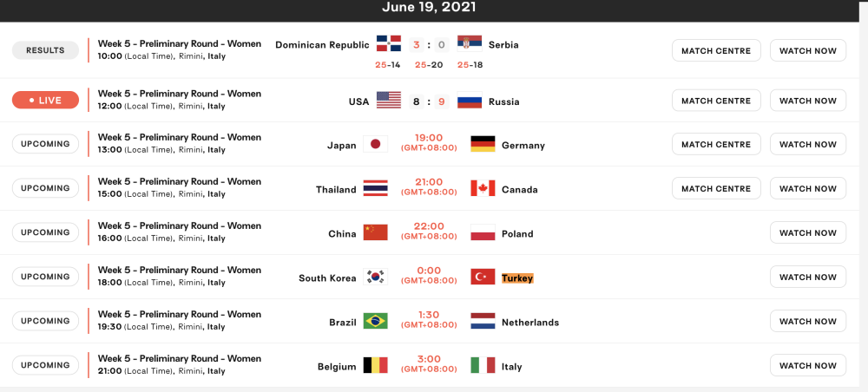Click Watch Now for China vs Poland
Viewport: 868px width, 392px height.
(x=807, y=232)
